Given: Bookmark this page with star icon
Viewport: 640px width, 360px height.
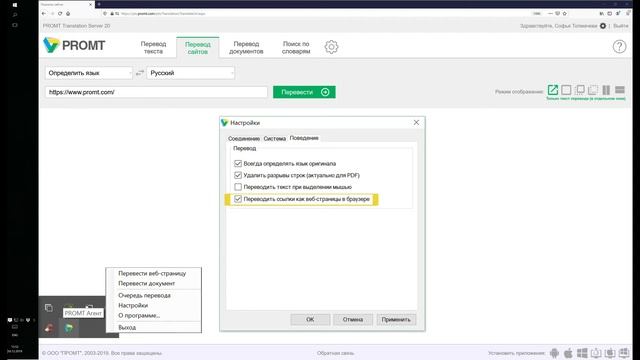Looking at the screenshot, I should [x=564, y=13].
